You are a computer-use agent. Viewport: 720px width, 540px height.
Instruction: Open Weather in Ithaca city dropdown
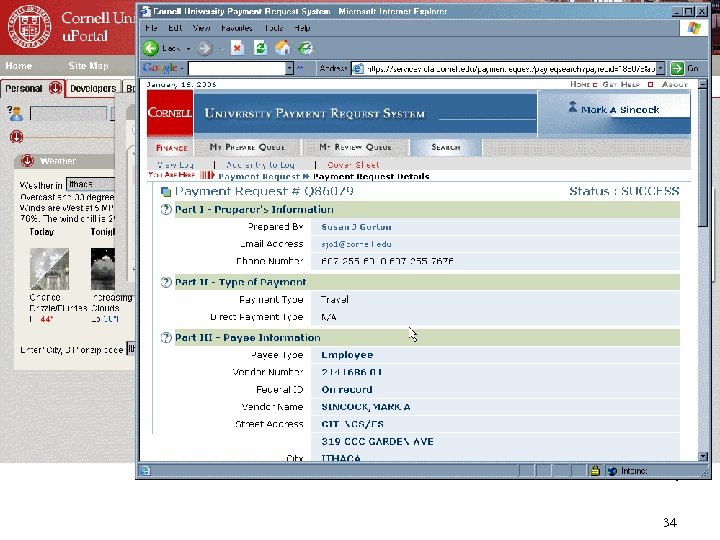[x=90, y=184]
